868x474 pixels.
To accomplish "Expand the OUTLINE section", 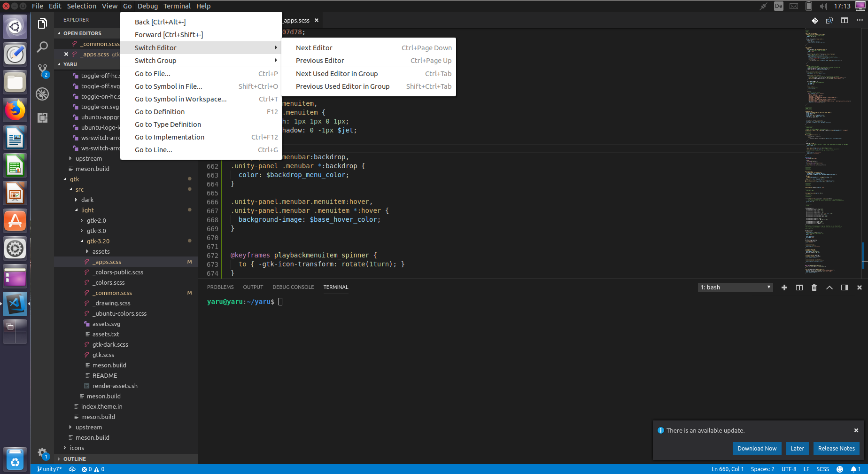I will point(126,459).
